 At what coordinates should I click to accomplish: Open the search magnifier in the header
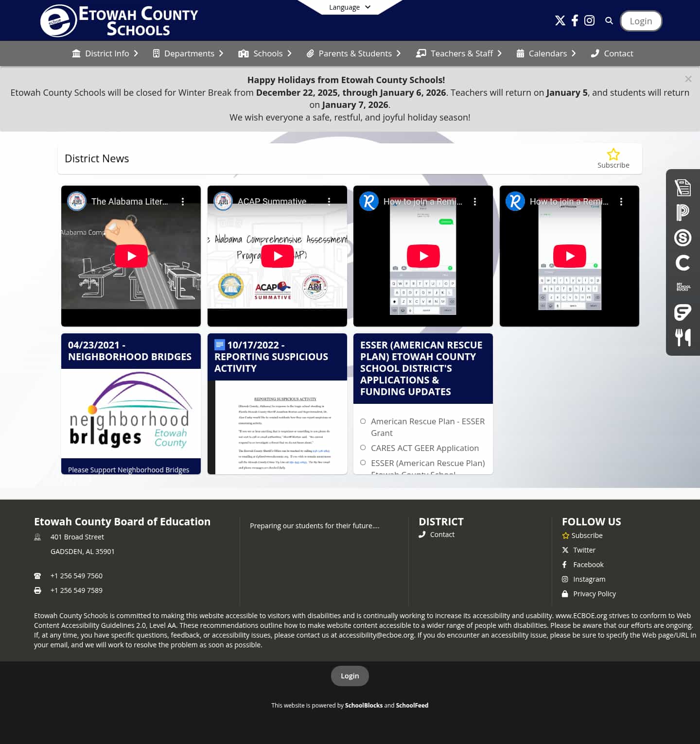click(609, 21)
